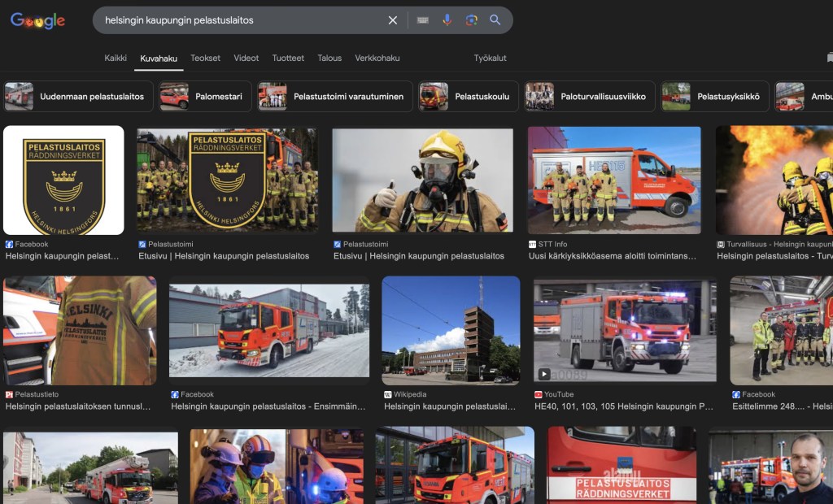Open 'Uusi kärkiyksikköasema' STT Info link
Image resolution: width=833 pixels, height=504 pixels.
click(x=612, y=256)
